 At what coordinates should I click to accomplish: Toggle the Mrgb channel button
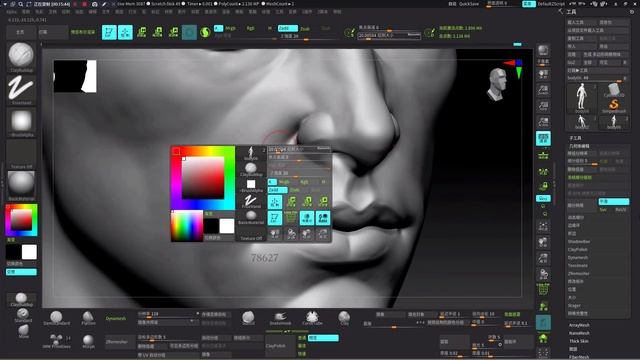(x=231, y=28)
